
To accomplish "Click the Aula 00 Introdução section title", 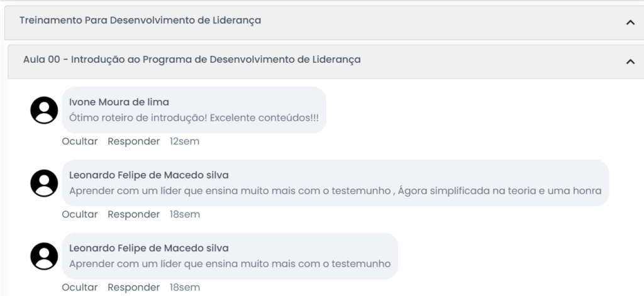I will point(191,60).
